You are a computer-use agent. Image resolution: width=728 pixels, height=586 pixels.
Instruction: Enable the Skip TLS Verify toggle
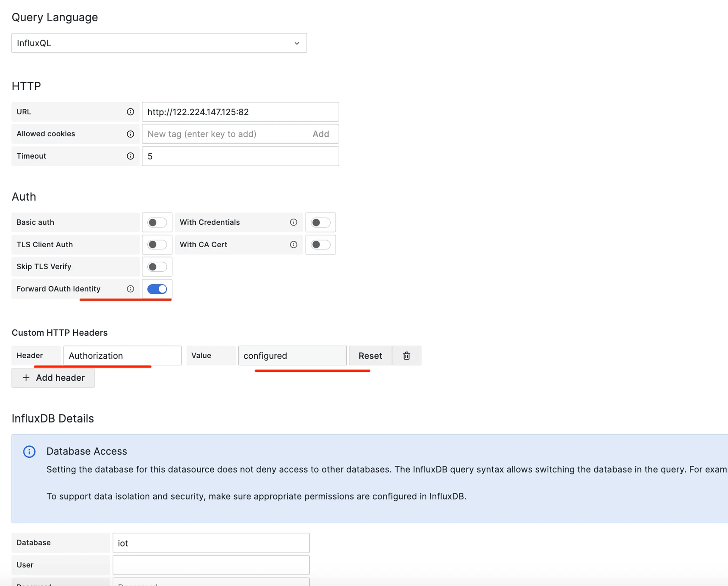pos(157,267)
